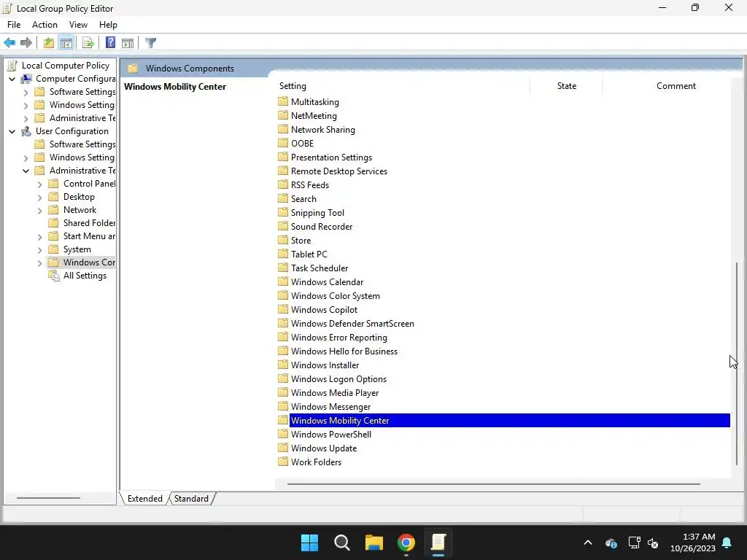The height and width of the screenshot is (560, 747).
Task: Click the OneDrive cloud tray icon
Action: (x=611, y=542)
